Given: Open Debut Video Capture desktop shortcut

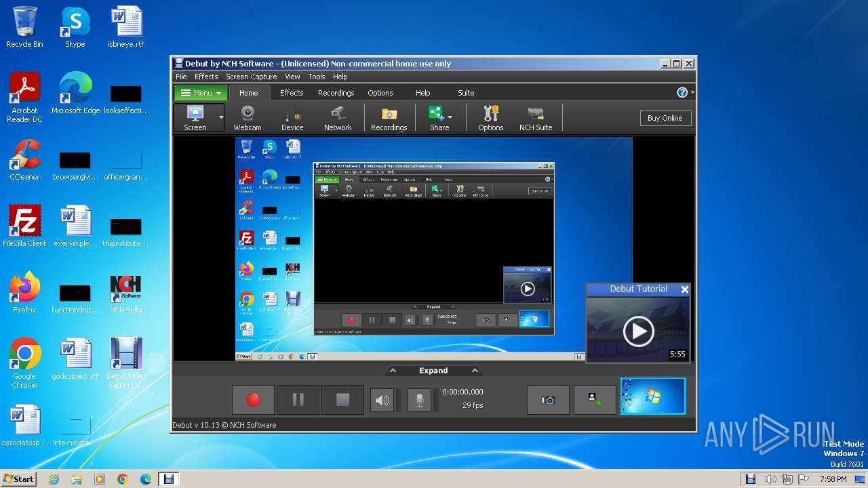Looking at the screenshot, I should point(126,363).
